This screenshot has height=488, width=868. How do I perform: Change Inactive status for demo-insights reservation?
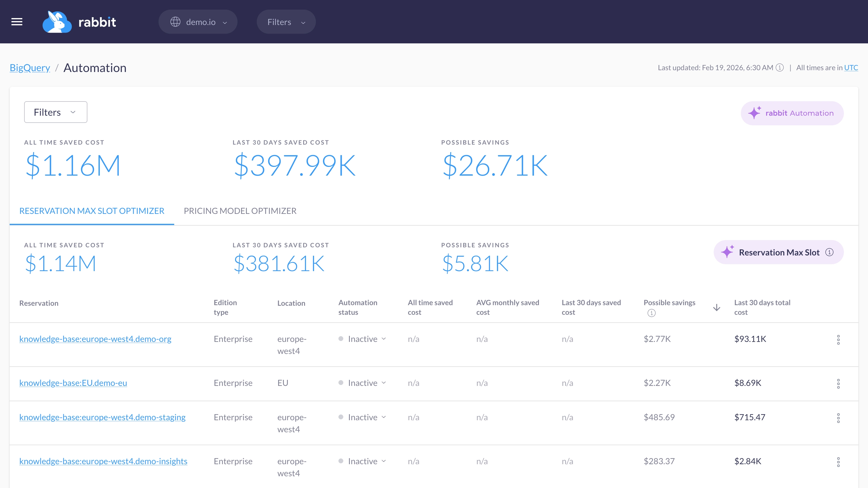point(363,461)
